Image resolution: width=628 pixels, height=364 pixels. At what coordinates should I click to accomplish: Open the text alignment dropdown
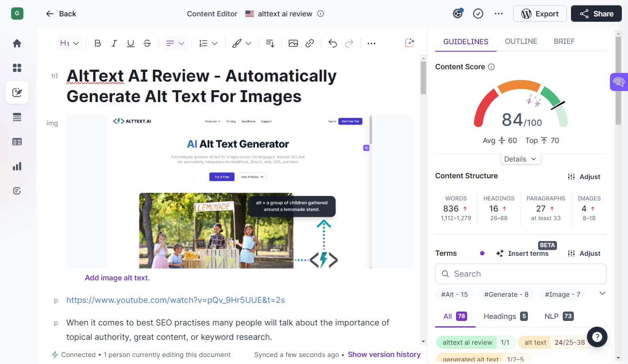[175, 43]
